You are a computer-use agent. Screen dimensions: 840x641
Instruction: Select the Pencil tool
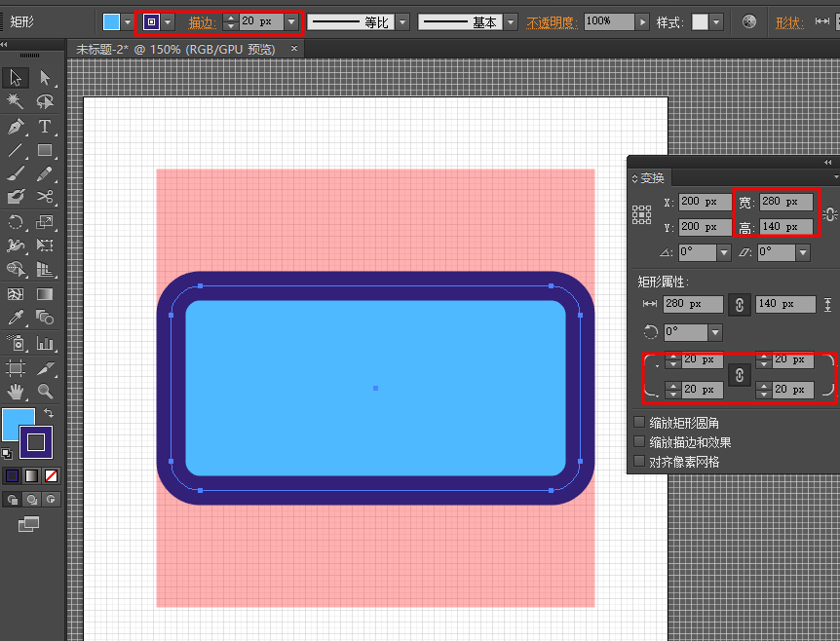(x=45, y=173)
